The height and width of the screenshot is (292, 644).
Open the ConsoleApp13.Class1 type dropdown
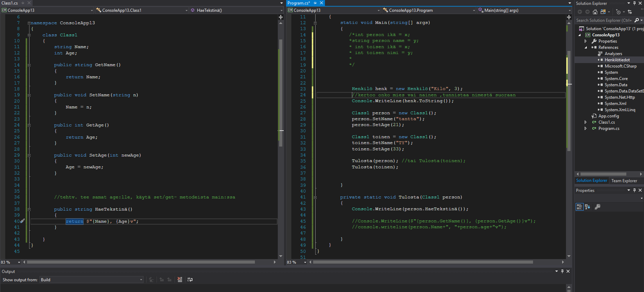click(141, 10)
